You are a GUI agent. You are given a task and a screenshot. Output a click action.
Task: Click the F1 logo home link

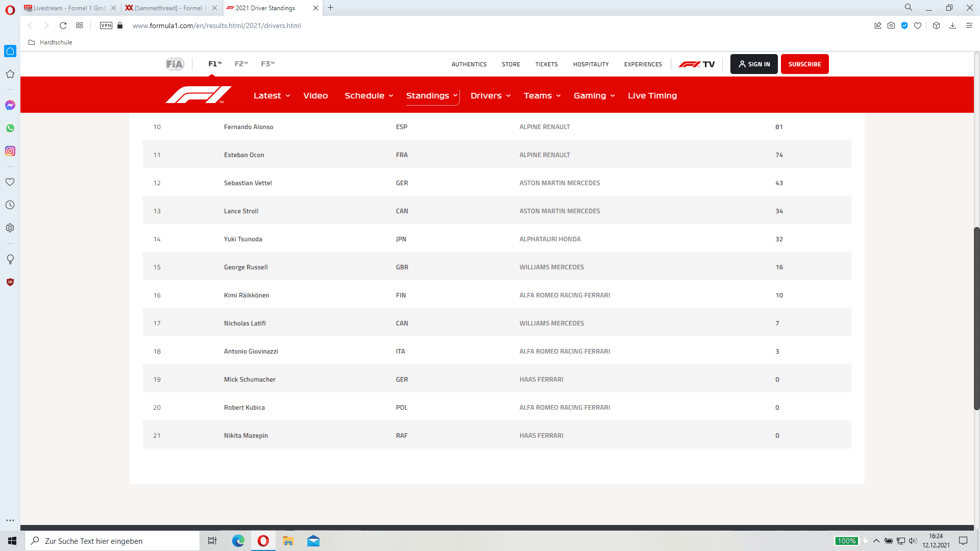click(199, 95)
